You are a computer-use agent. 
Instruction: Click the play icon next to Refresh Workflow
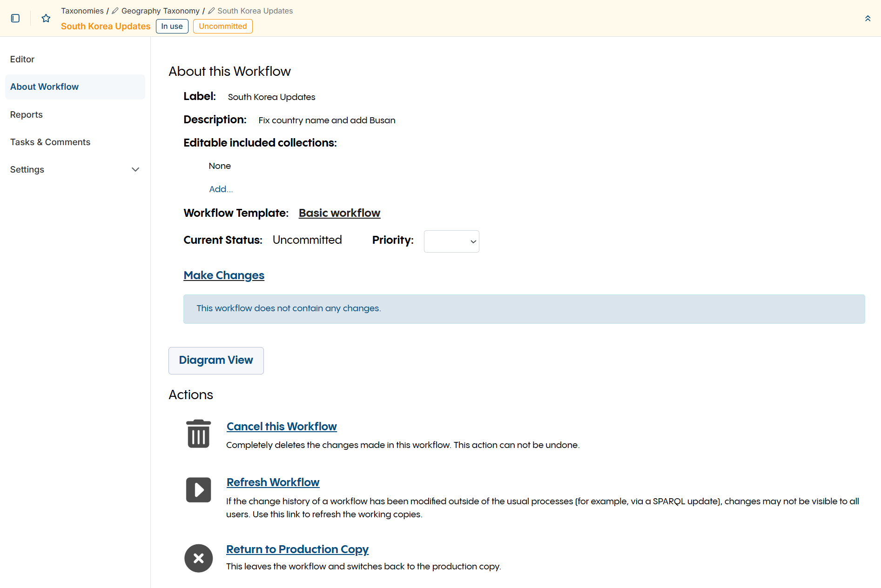coord(198,489)
